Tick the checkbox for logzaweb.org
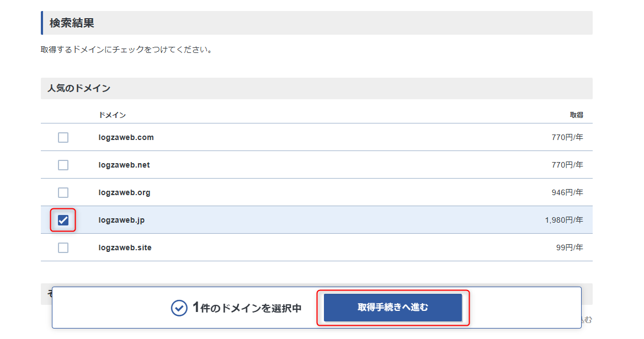Image resolution: width=644 pixels, height=339 pixels. pyautogui.click(x=63, y=192)
